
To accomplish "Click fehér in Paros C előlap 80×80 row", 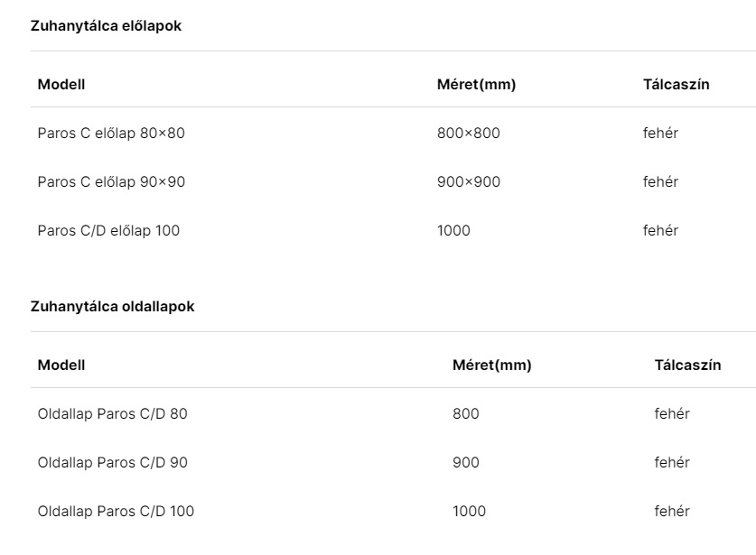I will pos(660,134).
